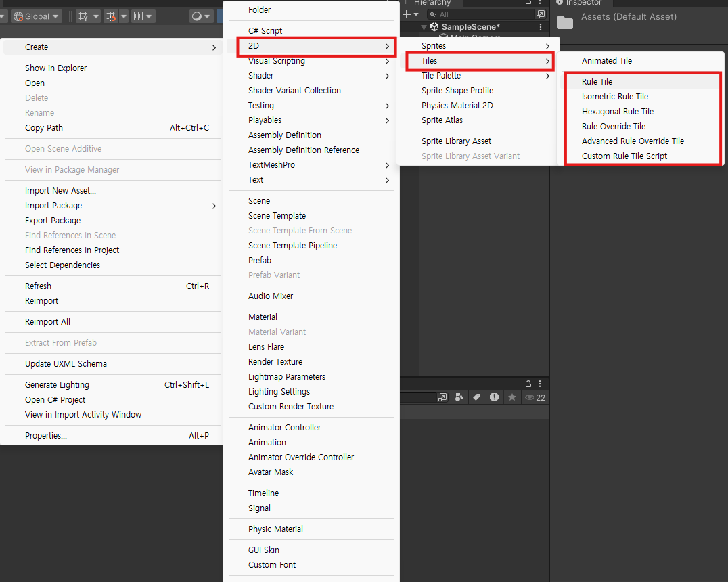Open Properties... from context menu
Viewport: 728px width, 582px height.
click(x=111, y=436)
